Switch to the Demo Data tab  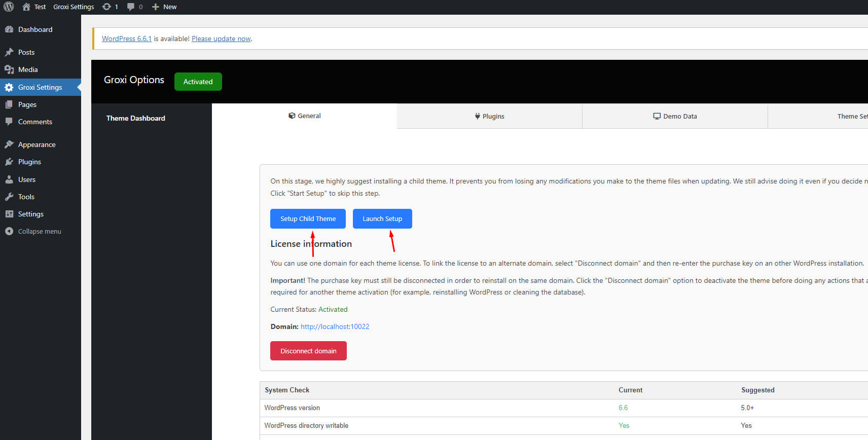pos(675,116)
